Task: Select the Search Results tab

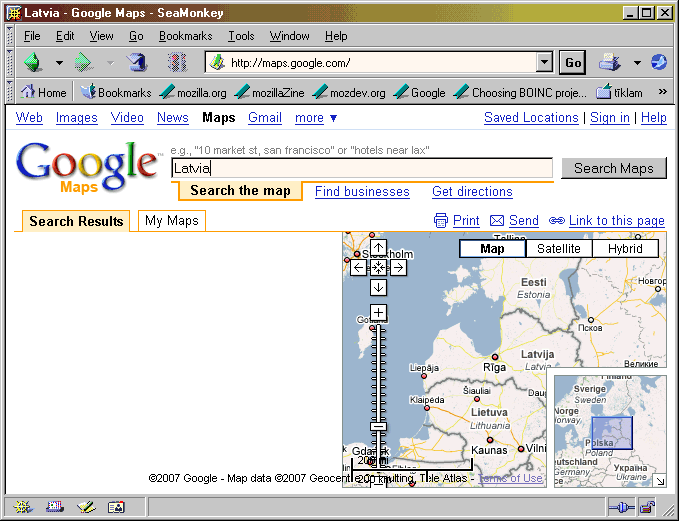Action: click(76, 221)
